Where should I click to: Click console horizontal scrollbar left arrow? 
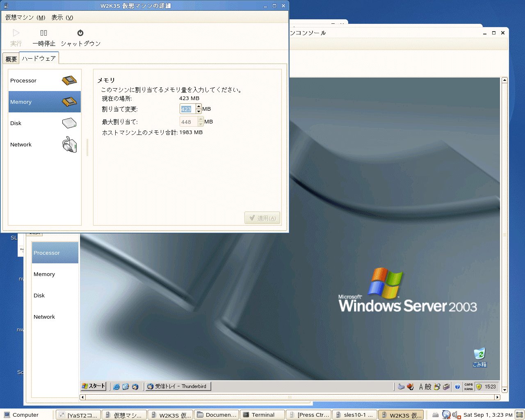pyautogui.click(x=82, y=397)
